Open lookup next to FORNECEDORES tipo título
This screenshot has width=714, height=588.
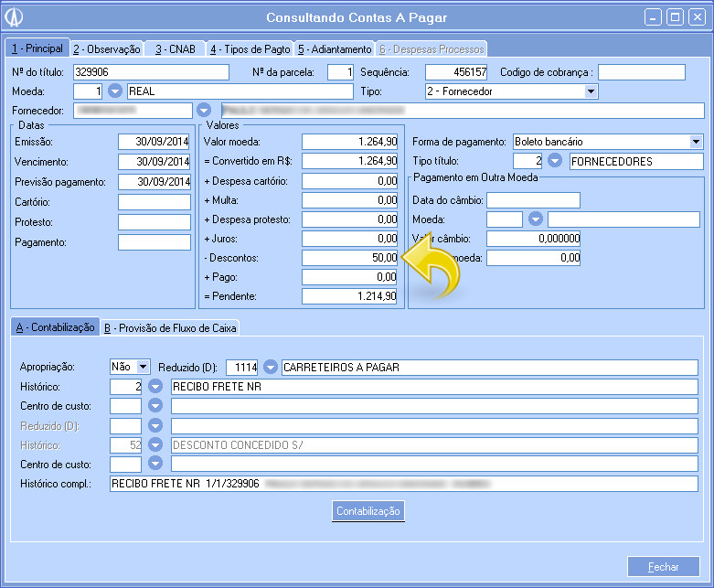[x=556, y=162]
